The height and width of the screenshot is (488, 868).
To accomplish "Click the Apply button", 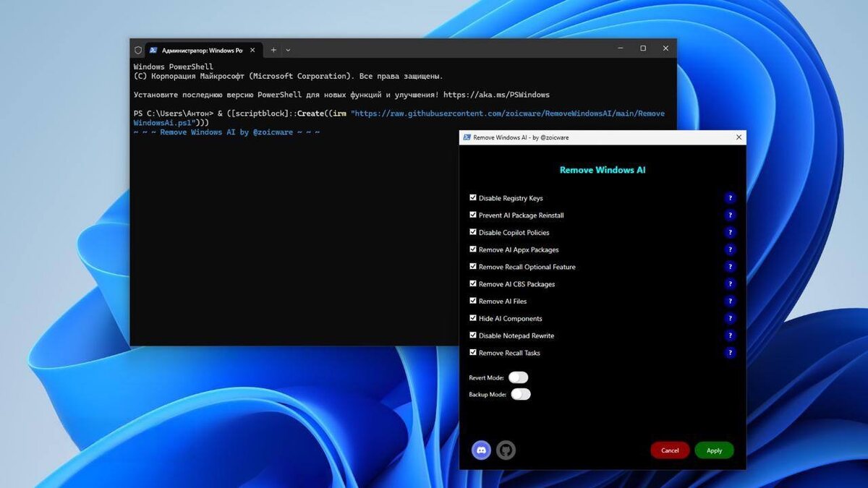I will click(x=714, y=450).
